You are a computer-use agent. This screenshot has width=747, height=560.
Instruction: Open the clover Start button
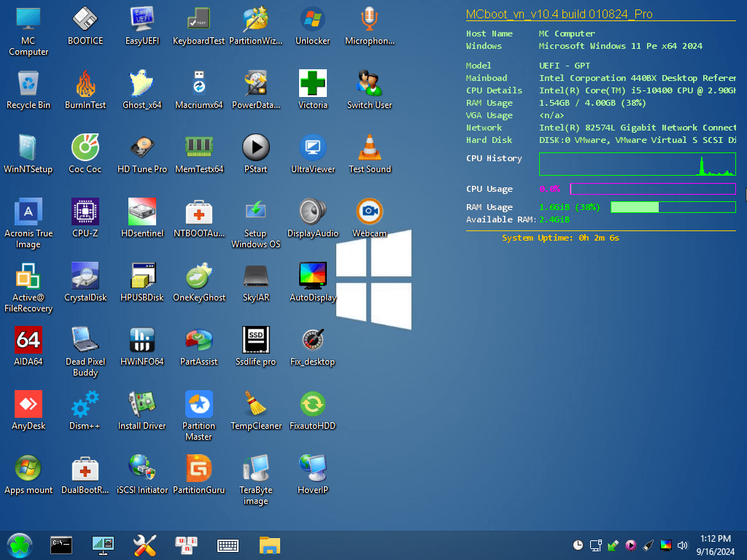coord(20,545)
